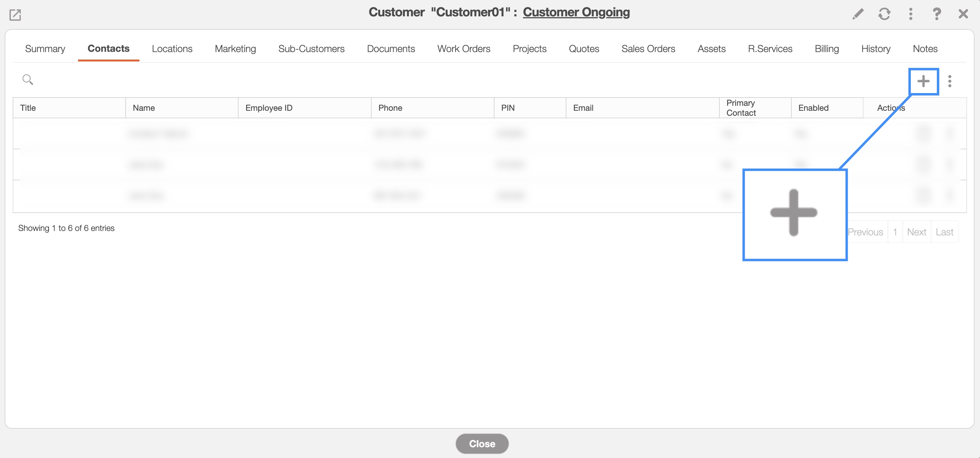Add a new contact with plus icon
The image size is (980, 458).
pyautogui.click(x=923, y=81)
